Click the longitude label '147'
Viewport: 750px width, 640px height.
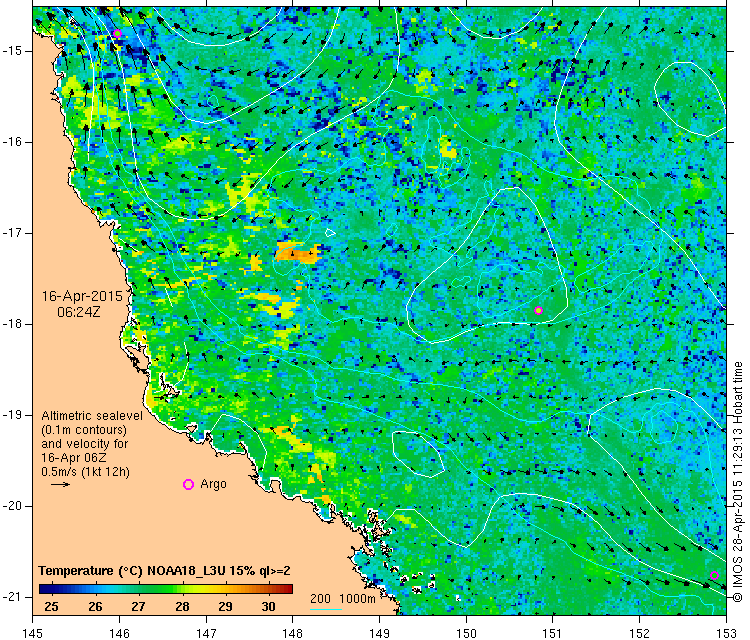(206, 633)
